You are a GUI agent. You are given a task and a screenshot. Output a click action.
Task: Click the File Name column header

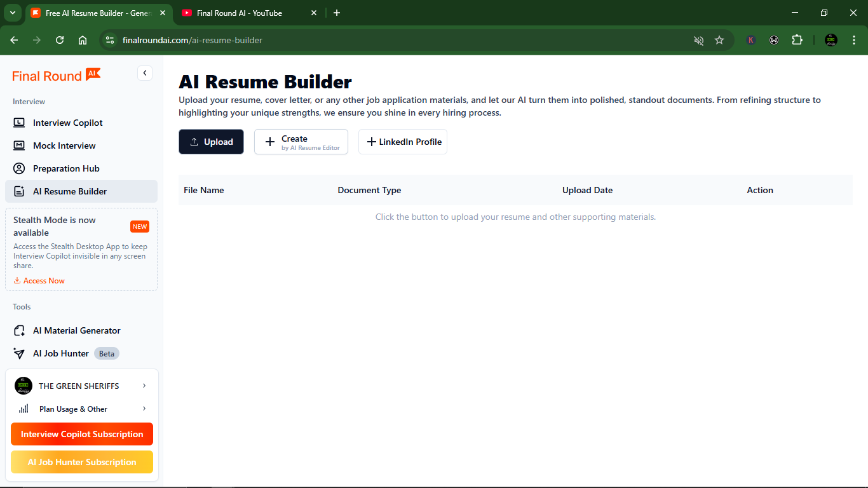[204, 190]
